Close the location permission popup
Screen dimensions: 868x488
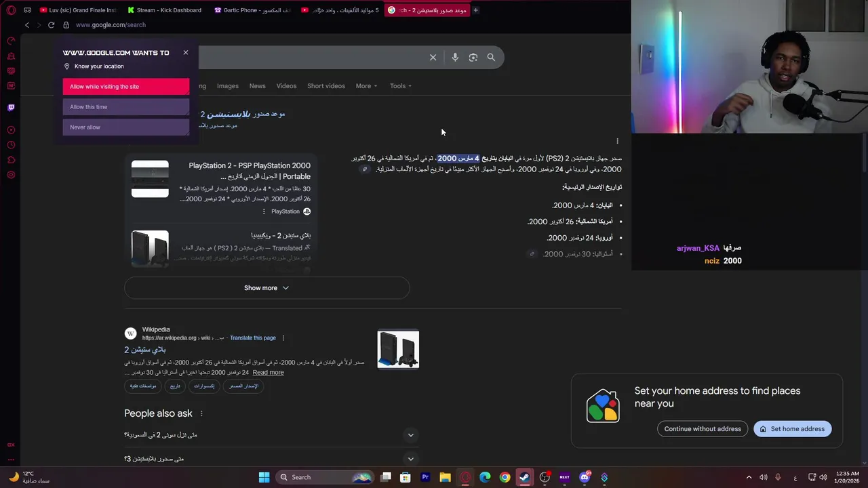pos(186,52)
